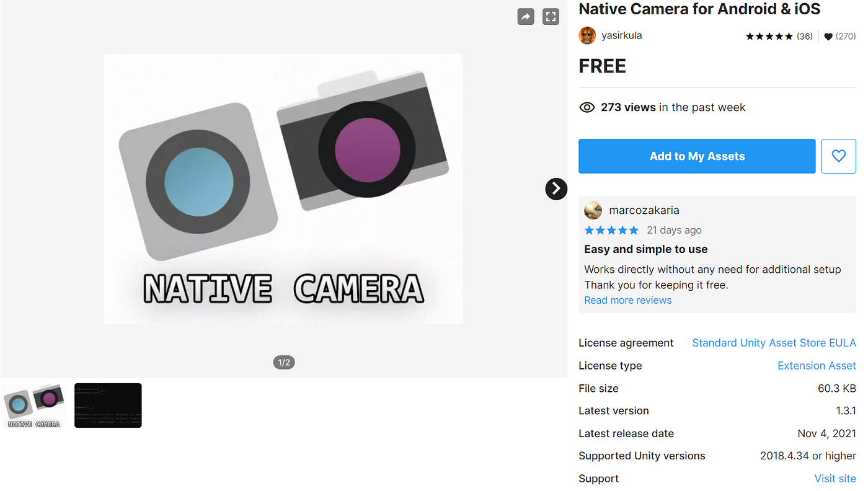This screenshot has width=868, height=491.
Task: Click the blue review stars for marcozakaria
Action: [x=611, y=230]
